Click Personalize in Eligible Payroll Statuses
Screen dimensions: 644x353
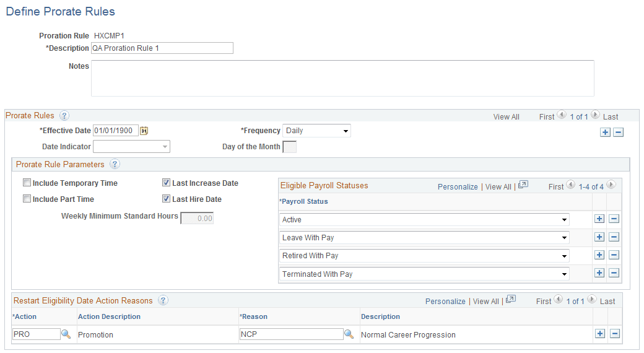pos(458,186)
